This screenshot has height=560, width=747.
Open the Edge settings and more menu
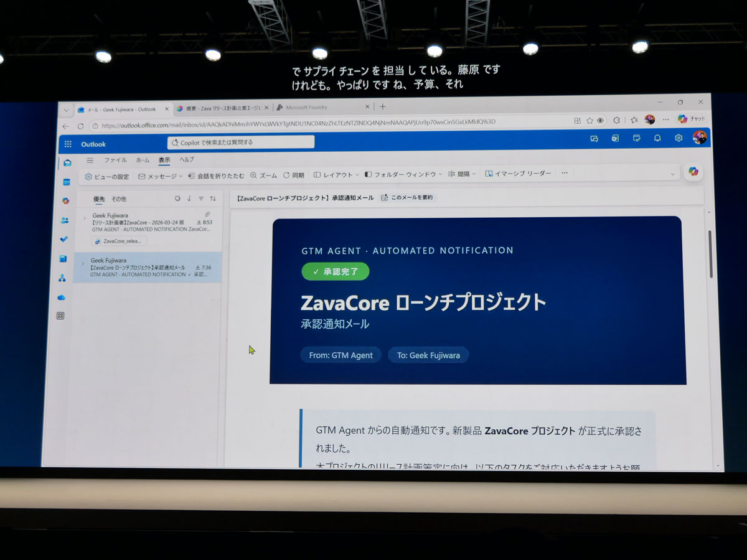click(665, 119)
